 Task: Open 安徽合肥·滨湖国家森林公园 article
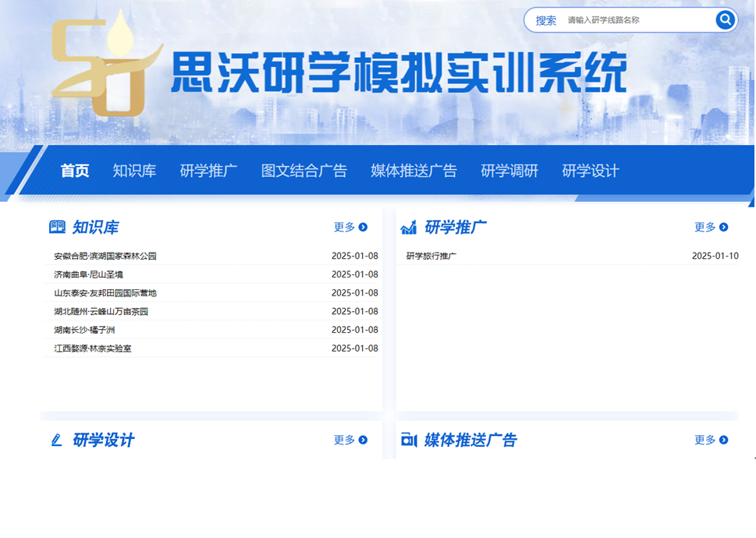pyautogui.click(x=105, y=256)
